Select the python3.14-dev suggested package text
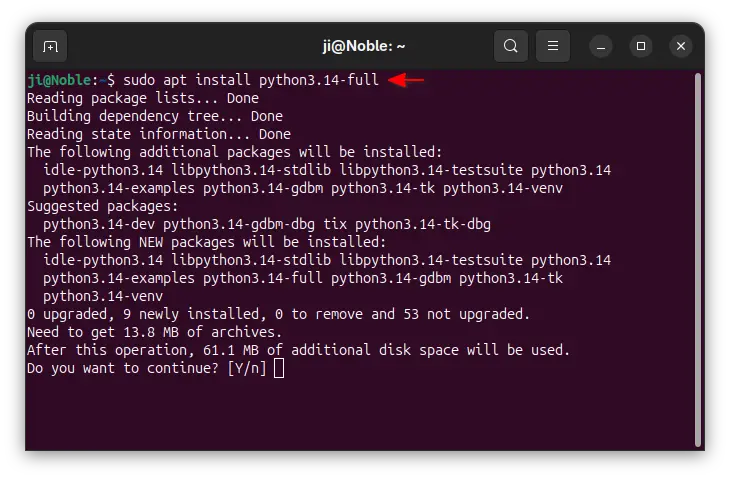730x479 pixels. [99, 224]
